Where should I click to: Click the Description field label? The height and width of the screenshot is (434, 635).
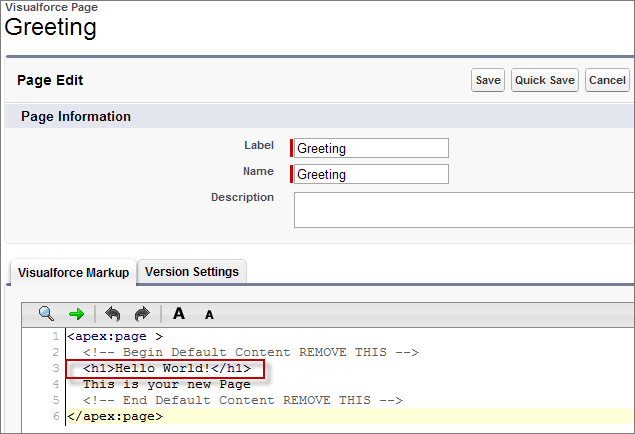click(x=242, y=197)
